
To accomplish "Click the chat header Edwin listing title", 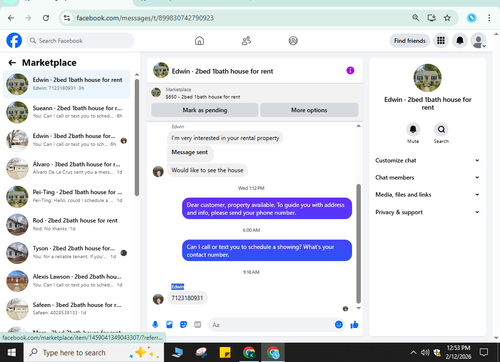I will [222, 71].
